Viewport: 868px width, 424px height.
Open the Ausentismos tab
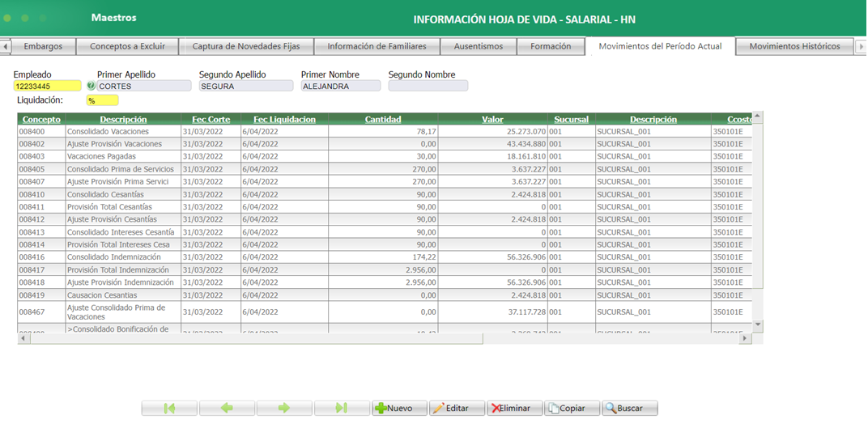point(479,46)
